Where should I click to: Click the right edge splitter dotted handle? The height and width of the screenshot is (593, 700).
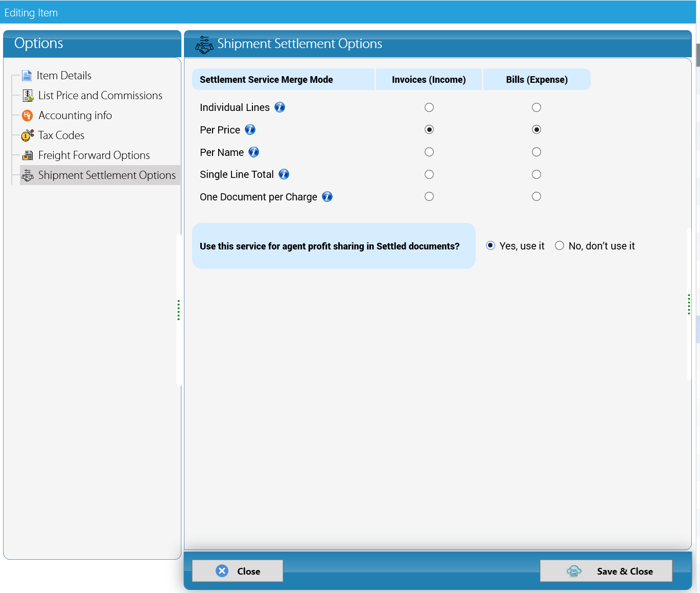(689, 304)
